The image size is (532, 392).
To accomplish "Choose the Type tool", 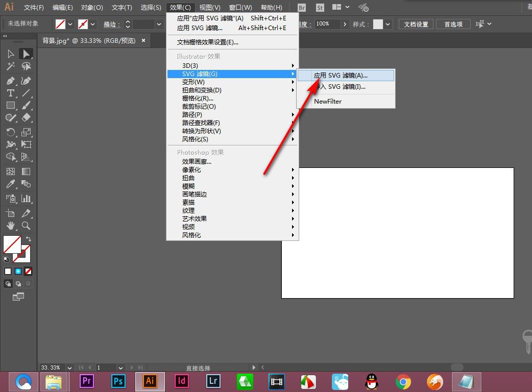I will coord(10,93).
